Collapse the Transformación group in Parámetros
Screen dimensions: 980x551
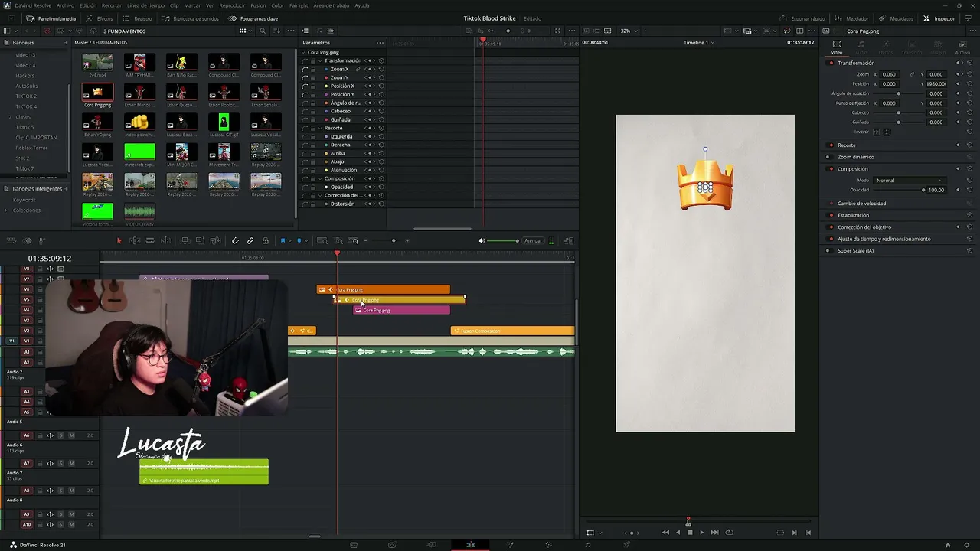point(320,60)
